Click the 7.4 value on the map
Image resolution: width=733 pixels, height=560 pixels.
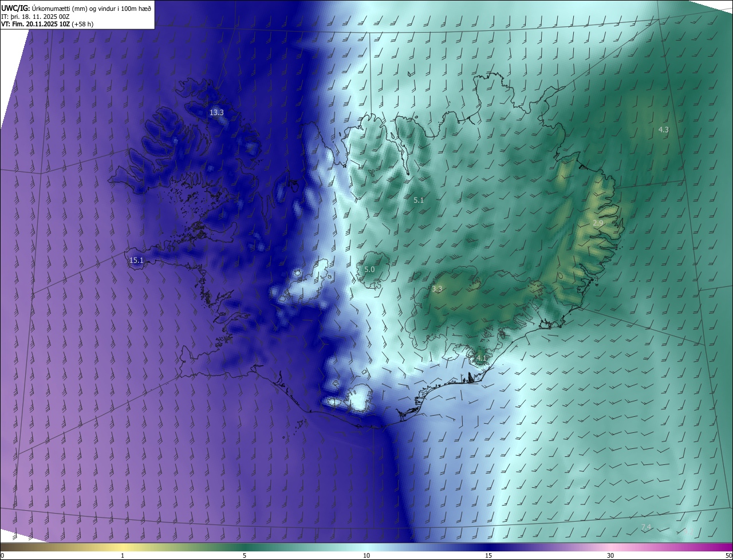pyautogui.click(x=647, y=527)
